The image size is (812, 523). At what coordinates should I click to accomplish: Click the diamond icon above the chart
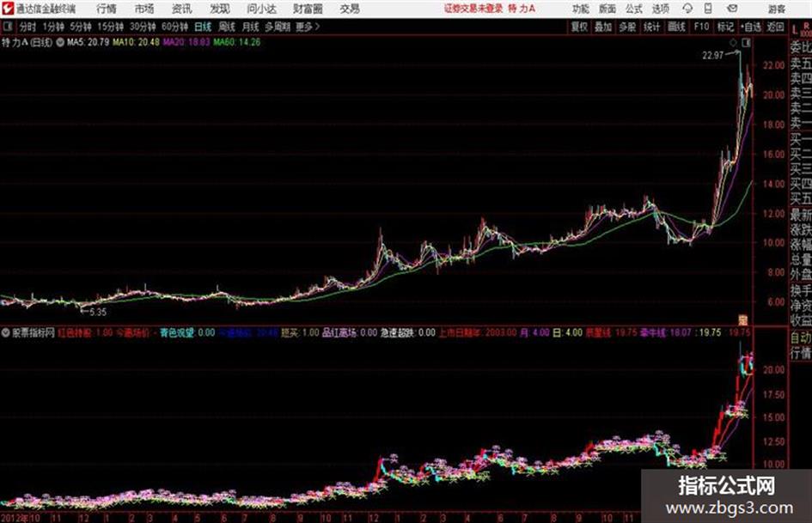tap(733, 43)
